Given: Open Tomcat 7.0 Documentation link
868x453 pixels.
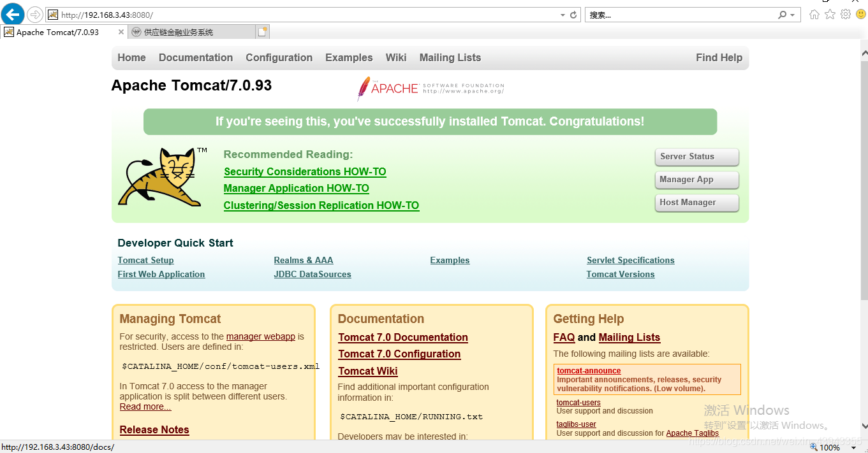Looking at the screenshot, I should (403, 337).
